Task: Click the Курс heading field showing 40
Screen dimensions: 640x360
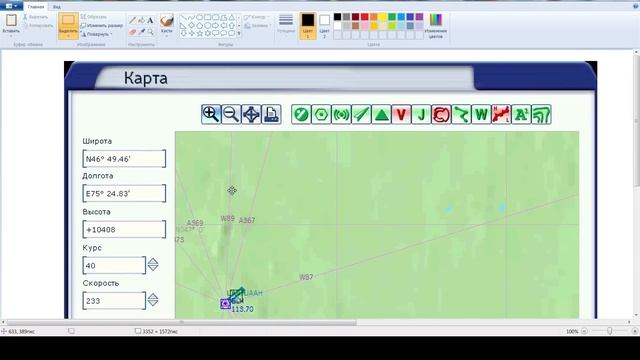Action: [114, 265]
